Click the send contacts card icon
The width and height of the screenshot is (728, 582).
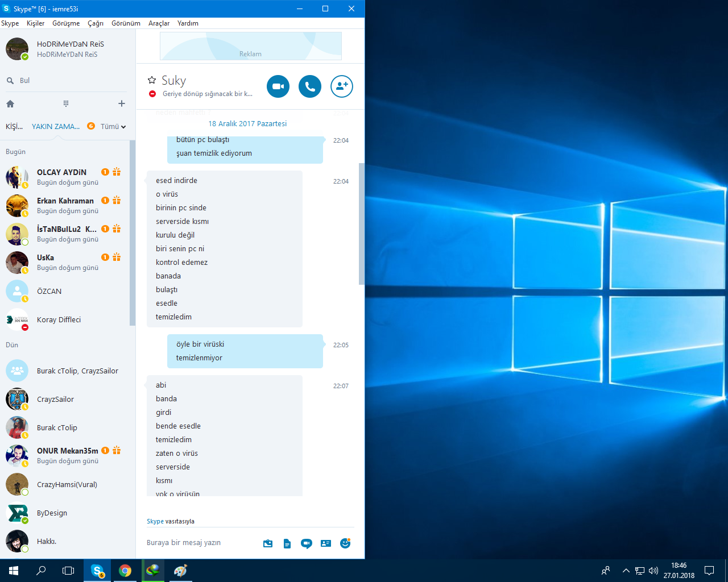(326, 543)
